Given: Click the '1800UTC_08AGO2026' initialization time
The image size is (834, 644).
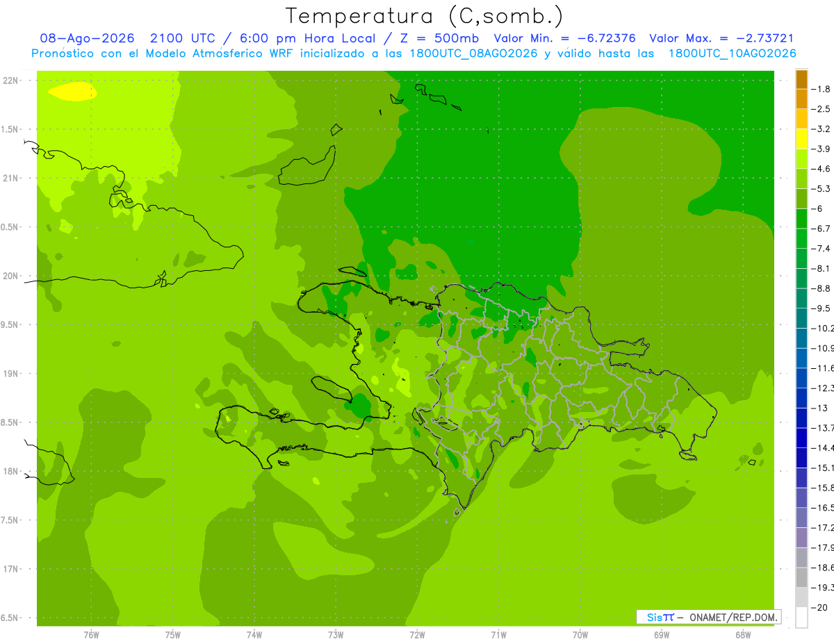Looking at the screenshot, I should (x=473, y=53).
